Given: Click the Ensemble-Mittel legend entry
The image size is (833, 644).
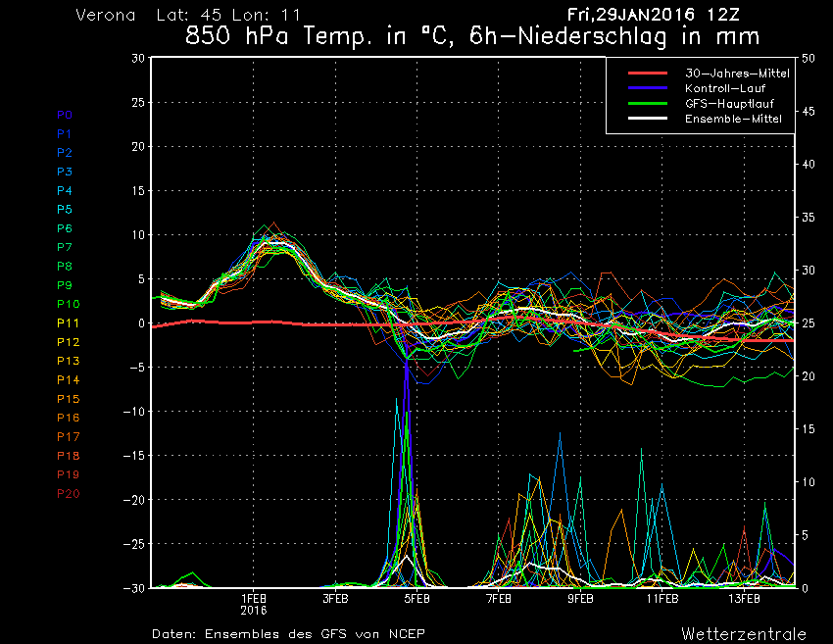Looking at the screenshot, I should tap(733, 119).
